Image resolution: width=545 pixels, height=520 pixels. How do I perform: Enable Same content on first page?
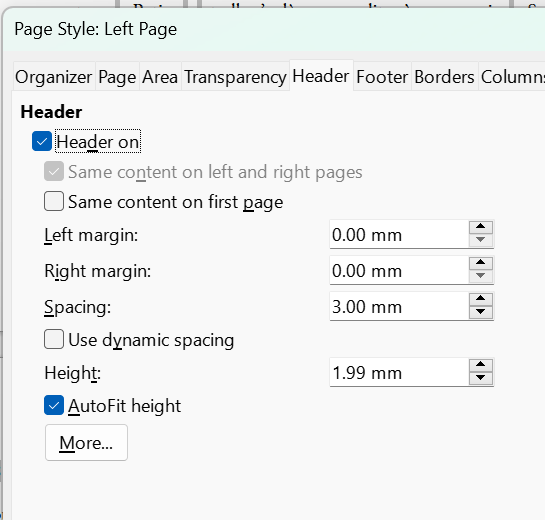click(54, 201)
